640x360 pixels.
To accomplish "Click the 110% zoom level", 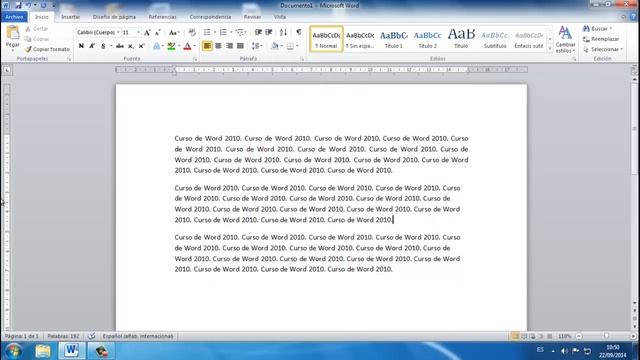I will (x=565, y=336).
